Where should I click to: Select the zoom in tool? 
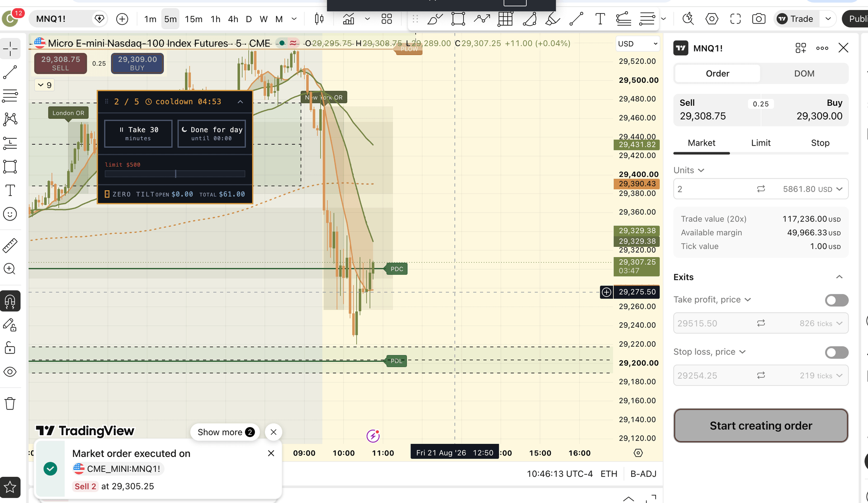(10, 269)
